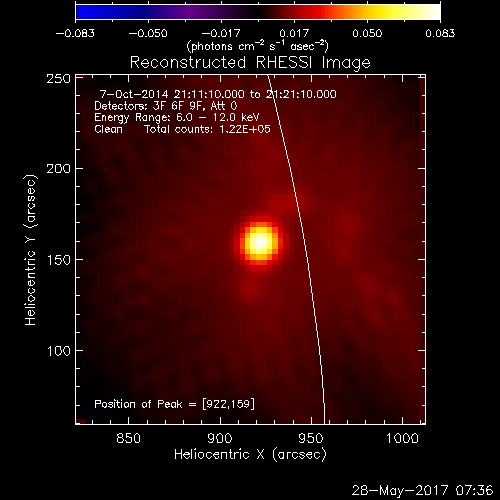
Task: Click the 'Energy Range: 6.0 - 12.0 keV' text
Action: [177, 118]
